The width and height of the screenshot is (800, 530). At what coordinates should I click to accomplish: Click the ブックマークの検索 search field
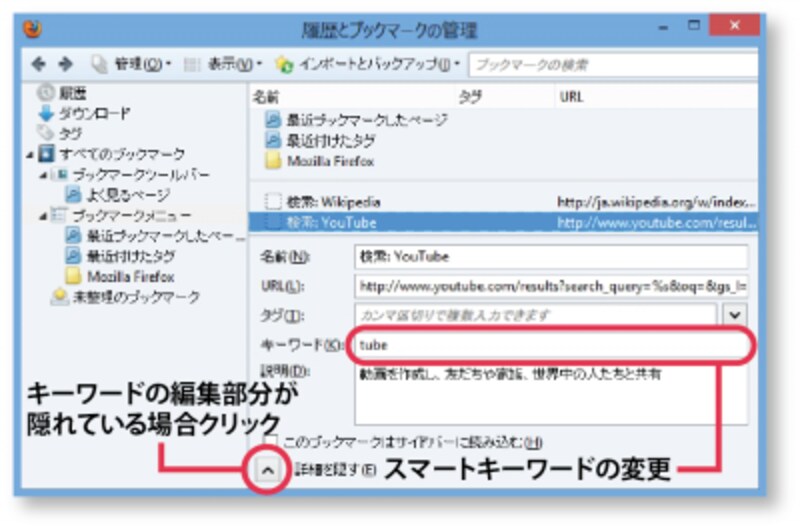613,65
